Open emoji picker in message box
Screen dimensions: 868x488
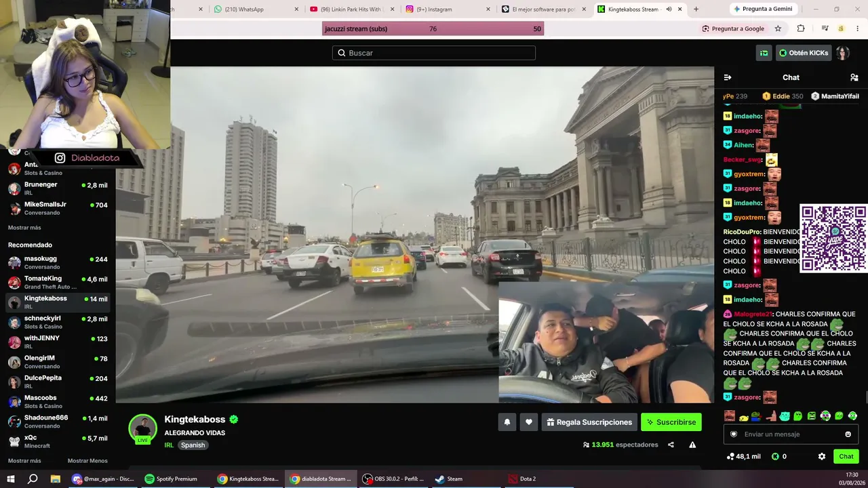pos(848,434)
